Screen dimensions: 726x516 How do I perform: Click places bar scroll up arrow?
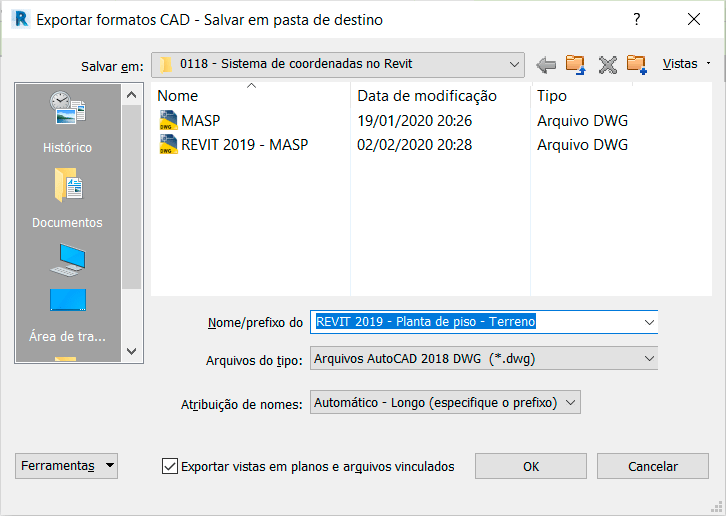pos(131,95)
